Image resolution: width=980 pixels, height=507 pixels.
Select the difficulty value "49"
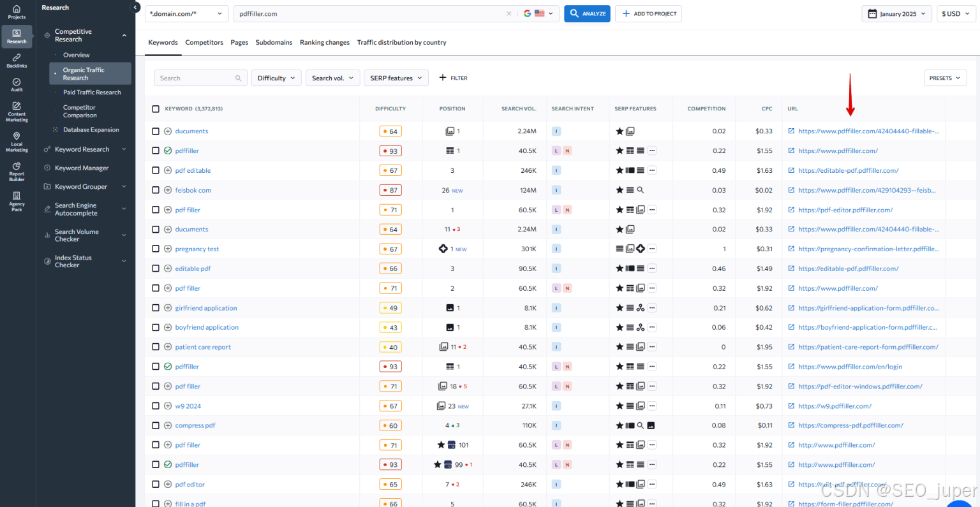pyautogui.click(x=390, y=308)
